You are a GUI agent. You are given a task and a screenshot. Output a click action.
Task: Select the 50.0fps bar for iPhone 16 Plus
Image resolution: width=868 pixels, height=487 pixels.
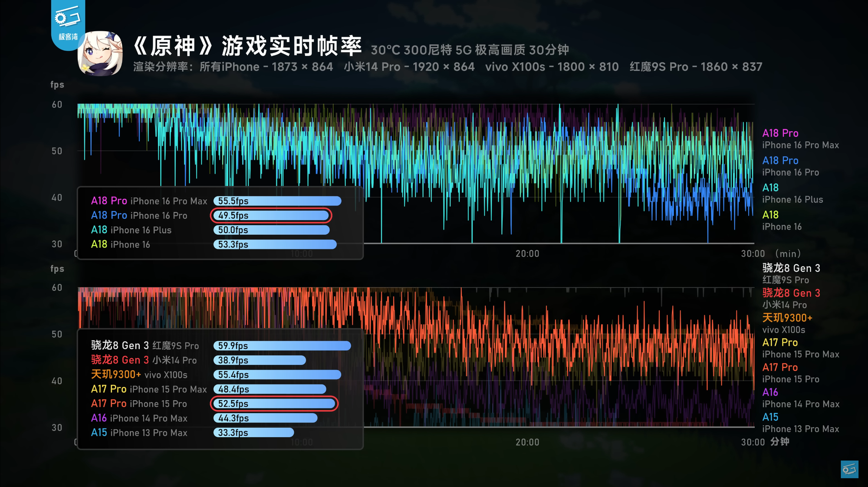[271, 230]
